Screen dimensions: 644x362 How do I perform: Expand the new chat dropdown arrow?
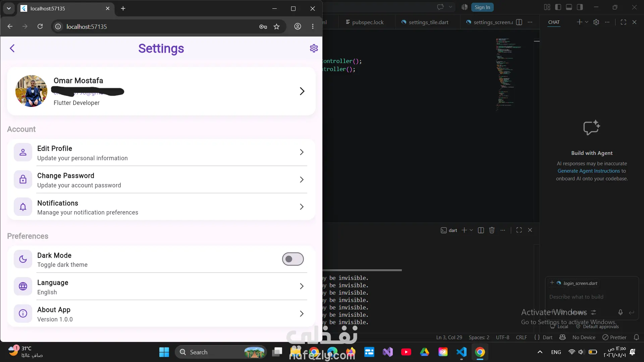(x=587, y=22)
